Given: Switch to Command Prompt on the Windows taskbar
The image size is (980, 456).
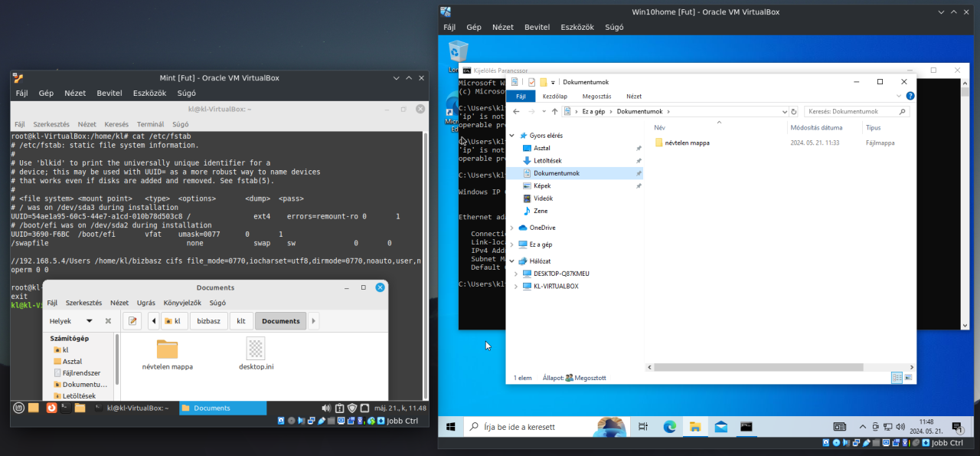Looking at the screenshot, I should tap(746, 427).
